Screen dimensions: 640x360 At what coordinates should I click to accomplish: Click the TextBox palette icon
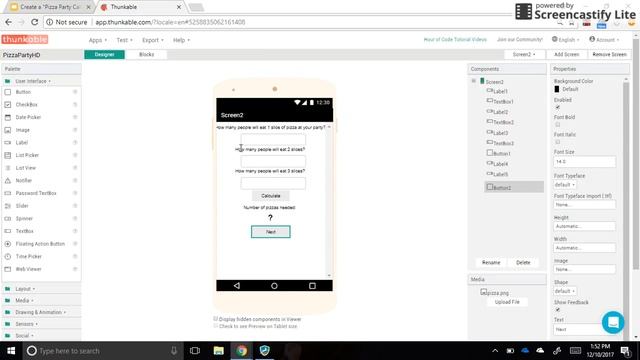pos(8,231)
